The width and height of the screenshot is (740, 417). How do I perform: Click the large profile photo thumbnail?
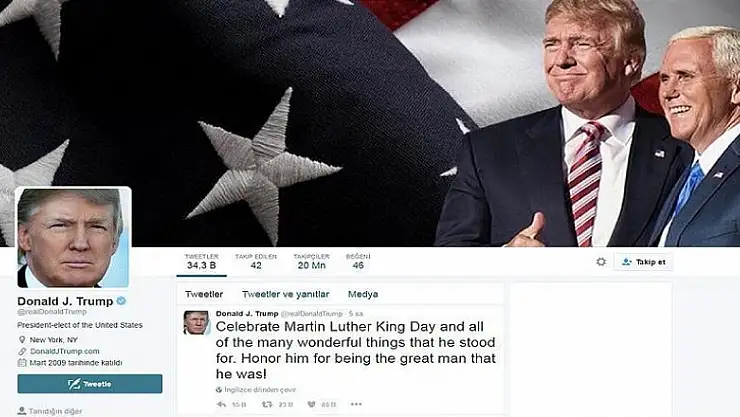tap(73, 237)
